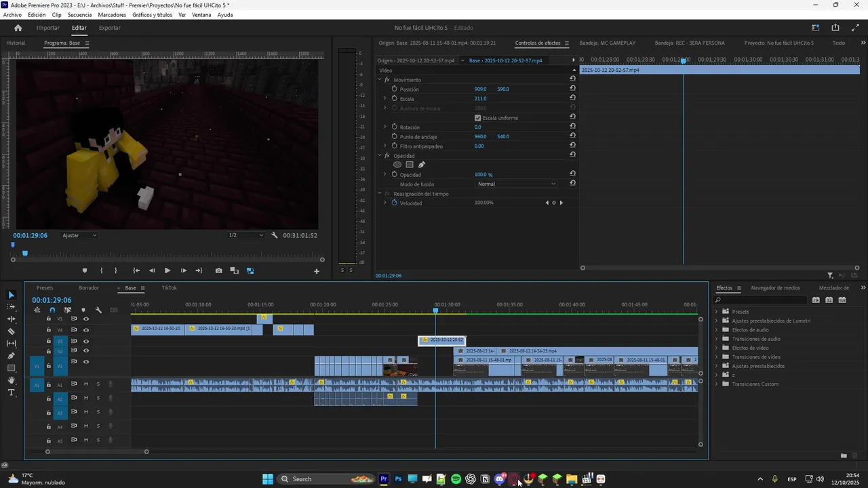Collapse the Movimiento effect section
The height and width of the screenshot is (488, 868).
[x=380, y=79]
